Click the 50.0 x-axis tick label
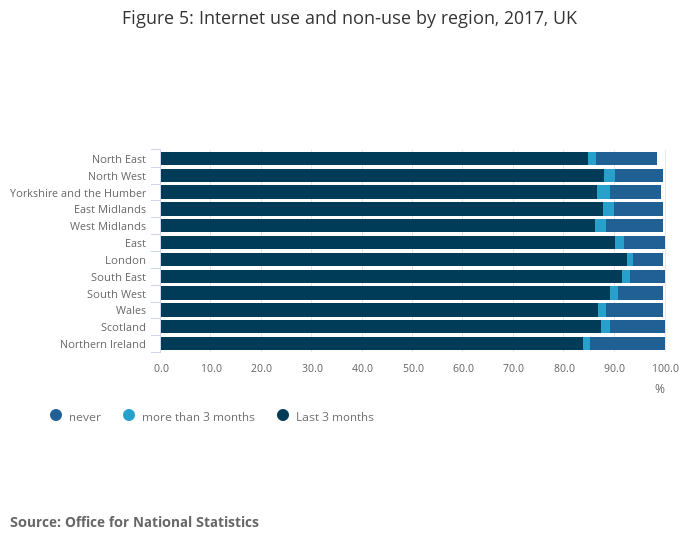The width and height of the screenshot is (700, 549). point(413,368)
